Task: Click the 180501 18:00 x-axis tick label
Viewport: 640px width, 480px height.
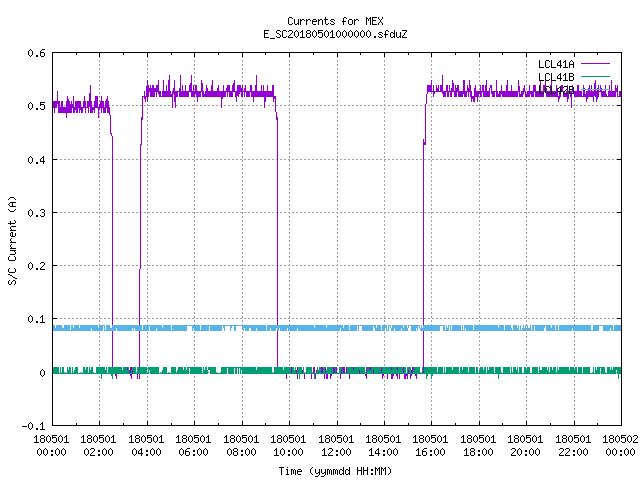Action: coord(478,446)
